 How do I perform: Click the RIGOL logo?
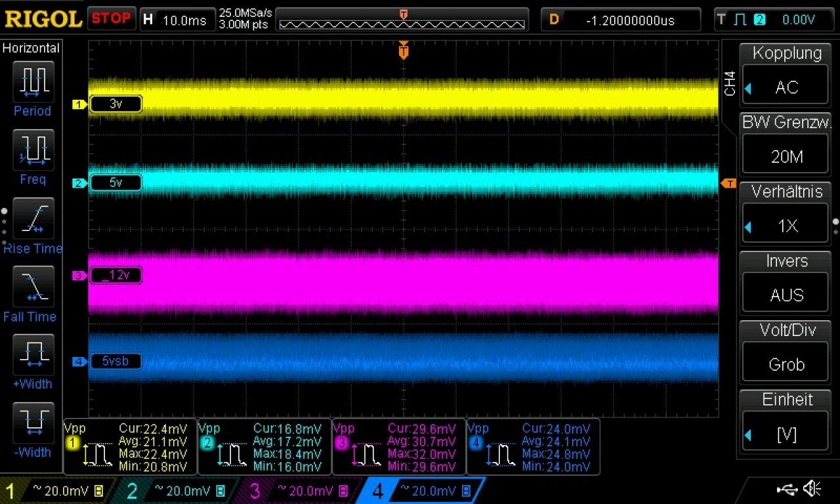[x=43, y=18]
